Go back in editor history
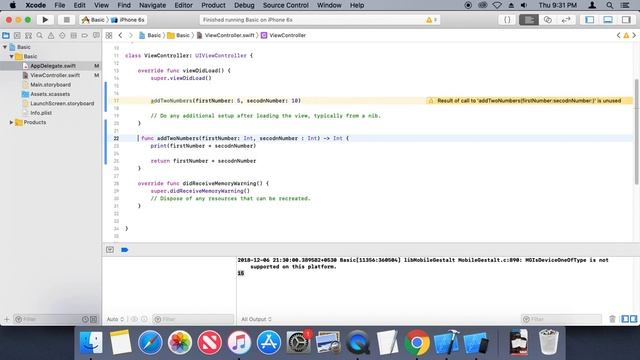The height and width of the screenshot is (360, 640). 120,36
